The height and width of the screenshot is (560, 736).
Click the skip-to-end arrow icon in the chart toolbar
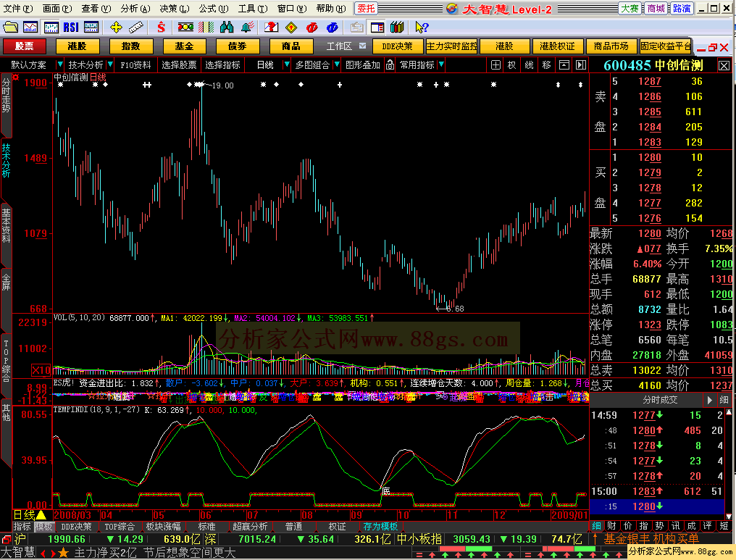[x=581, y=64]
